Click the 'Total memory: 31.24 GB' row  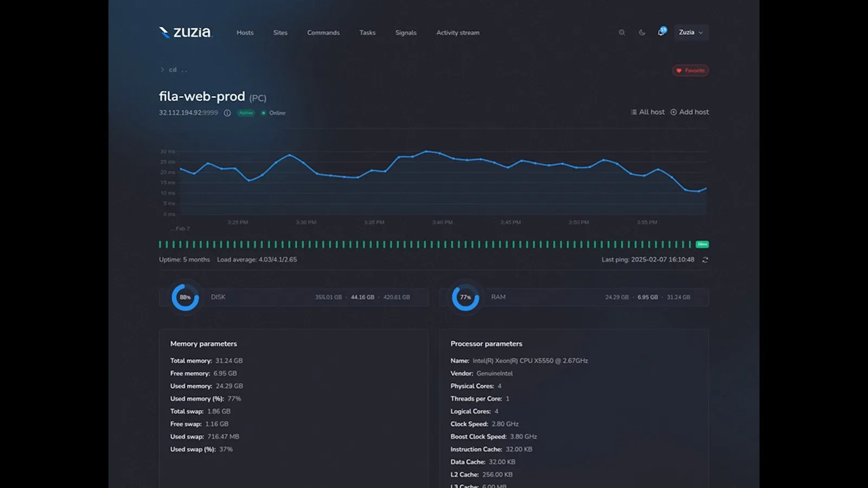pyautogui.click(x=207, y=361)
